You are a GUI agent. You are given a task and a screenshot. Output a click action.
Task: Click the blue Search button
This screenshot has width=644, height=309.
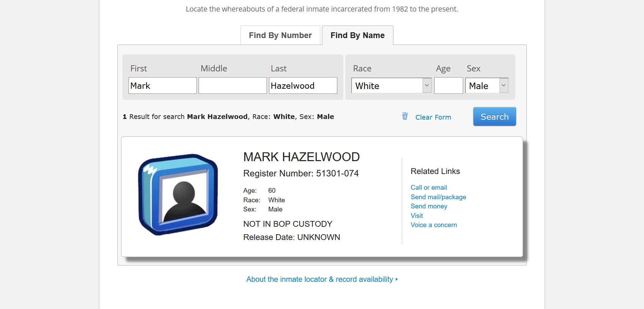[x=494, y=117]
